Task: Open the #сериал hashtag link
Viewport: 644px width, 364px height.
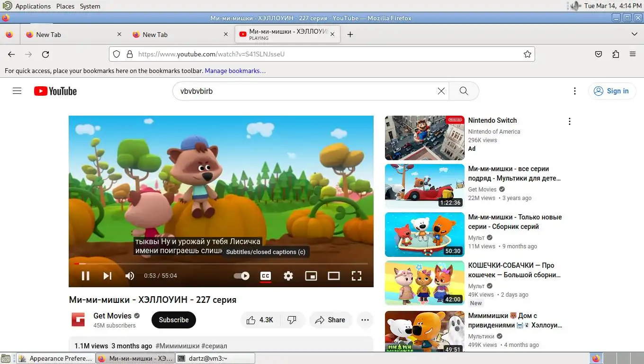Action: pos(214,346)
